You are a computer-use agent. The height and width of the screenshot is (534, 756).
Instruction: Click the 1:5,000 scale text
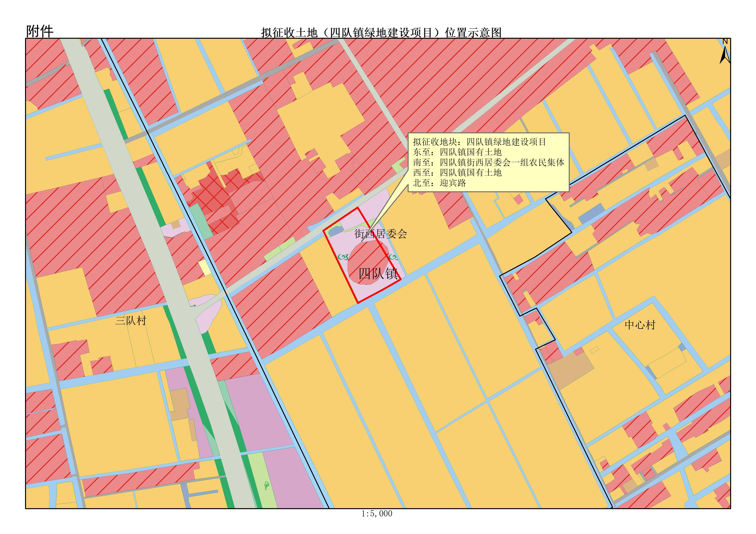tap(377, 514)
